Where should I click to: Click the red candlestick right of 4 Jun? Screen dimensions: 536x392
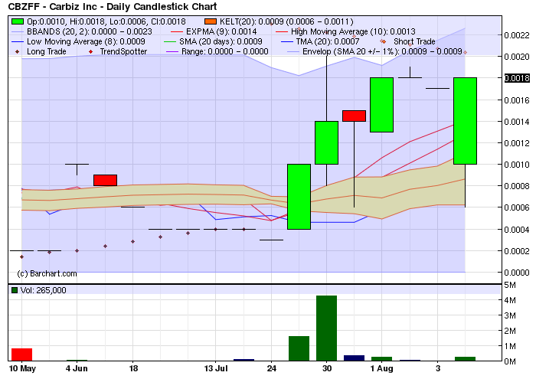pyautogui.click(x=106, y=181)
